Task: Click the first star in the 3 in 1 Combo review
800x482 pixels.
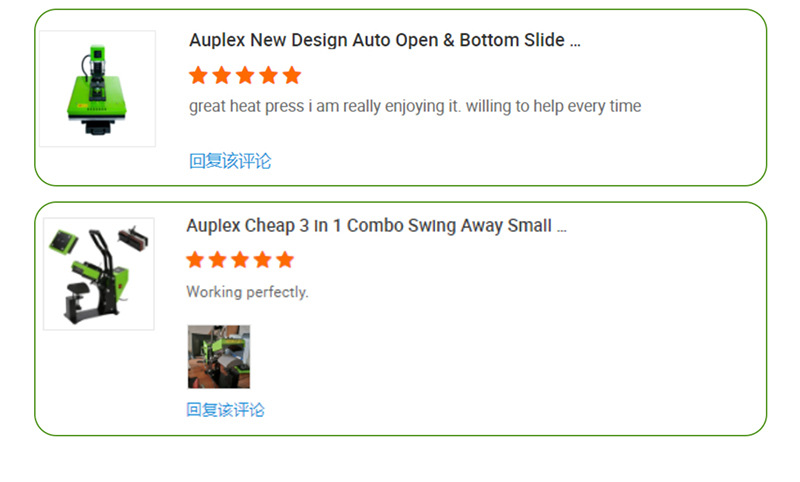Action: pos(195,260)
